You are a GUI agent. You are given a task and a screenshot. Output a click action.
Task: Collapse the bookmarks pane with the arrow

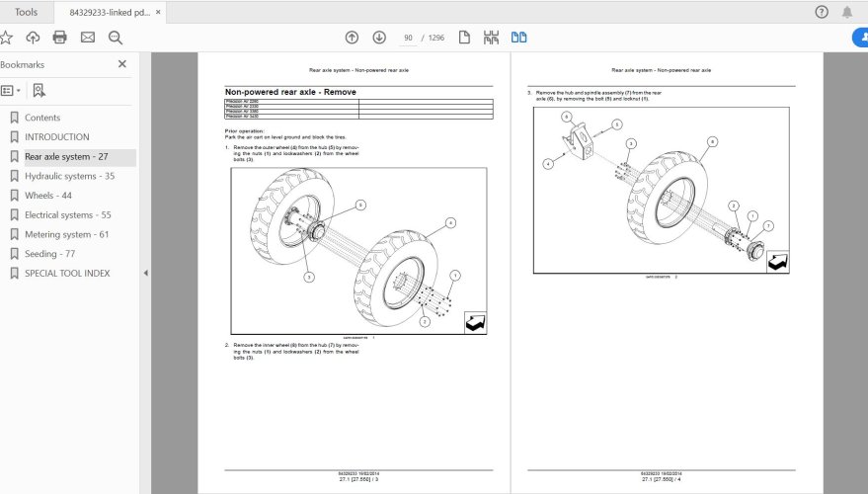coord(145,273)
